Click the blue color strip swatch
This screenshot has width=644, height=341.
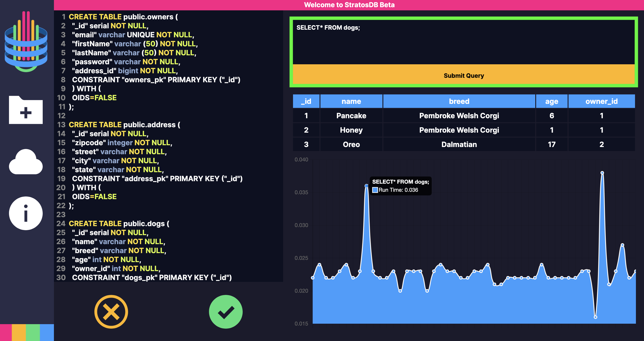[x=47, y=332]
